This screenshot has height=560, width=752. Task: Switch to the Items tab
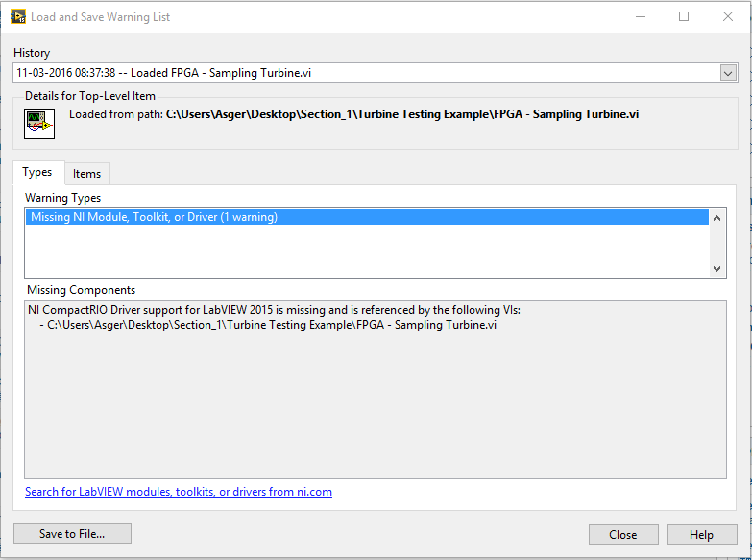86,174
